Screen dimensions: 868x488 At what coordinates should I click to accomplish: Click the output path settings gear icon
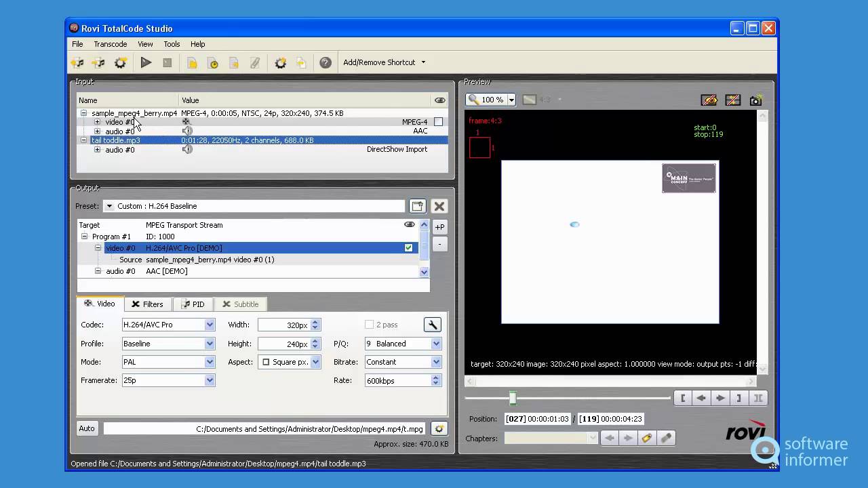pos(439,428)
